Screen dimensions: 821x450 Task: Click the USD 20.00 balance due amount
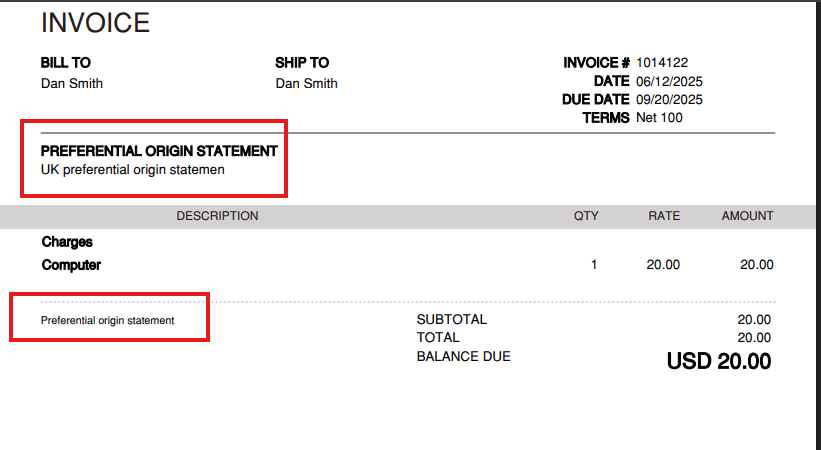tap(719, 362)
